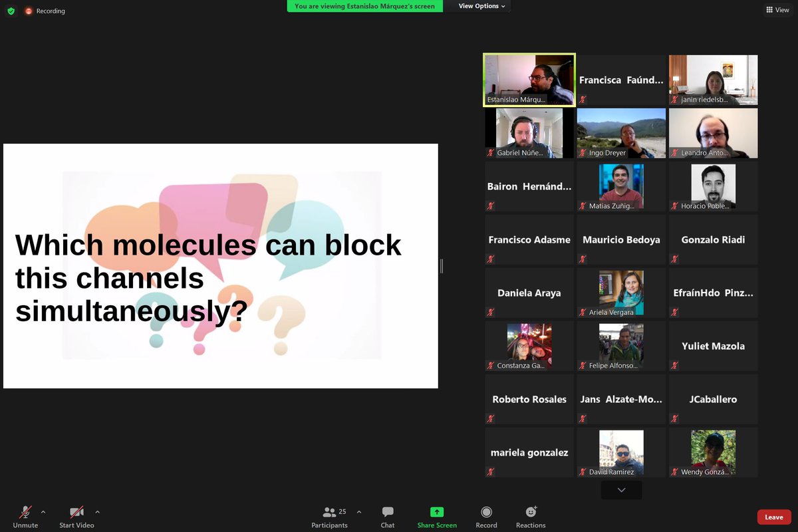The image size is (798, 532).
Task: Unmute your microphone
Action: [x=25, y=517]
